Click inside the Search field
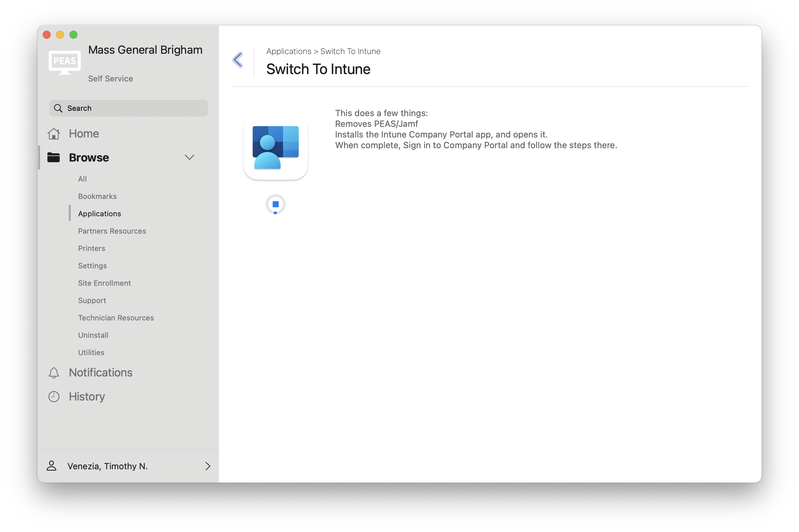Viewport: 799px width, 532px height. tap(129, 108)
